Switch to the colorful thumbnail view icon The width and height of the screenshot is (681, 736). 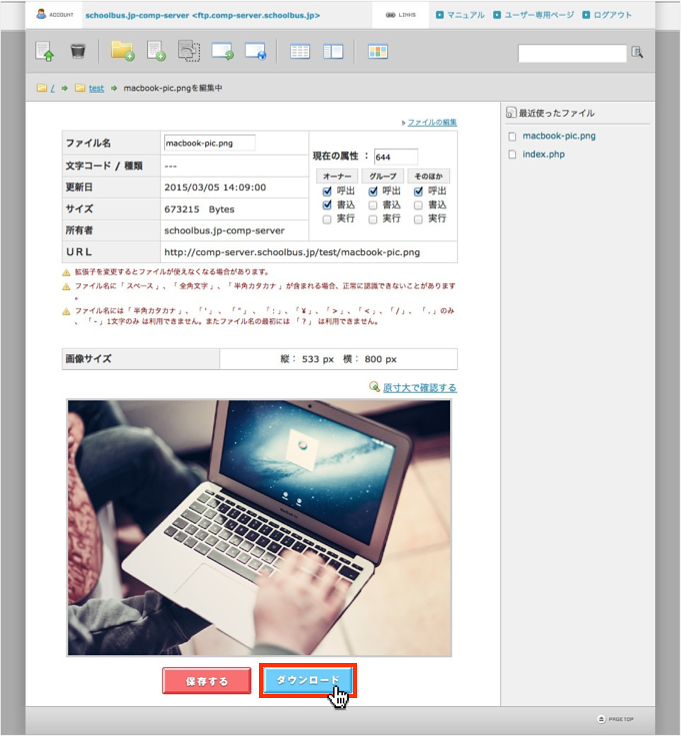tap(378, 51)
